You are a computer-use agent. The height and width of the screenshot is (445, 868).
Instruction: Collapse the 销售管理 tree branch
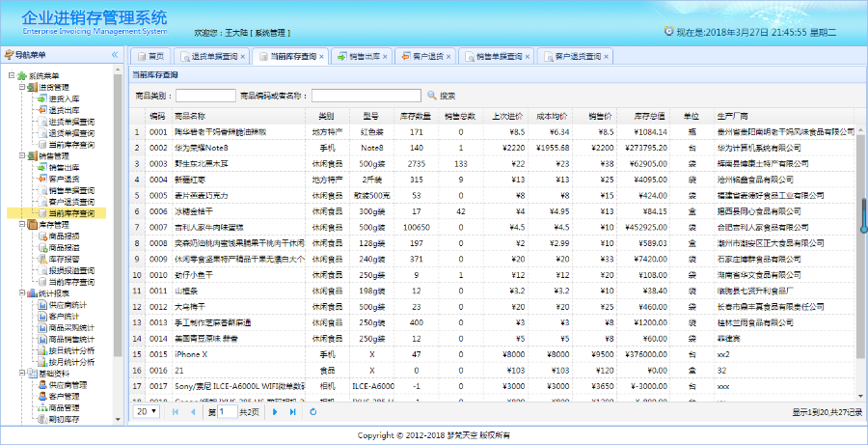[x=22, y=155]
